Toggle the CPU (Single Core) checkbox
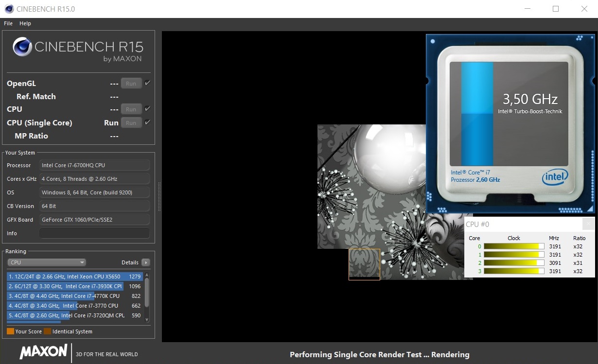Image resolution: width=598 pixels, height=364 pixels. coord(147,122)
